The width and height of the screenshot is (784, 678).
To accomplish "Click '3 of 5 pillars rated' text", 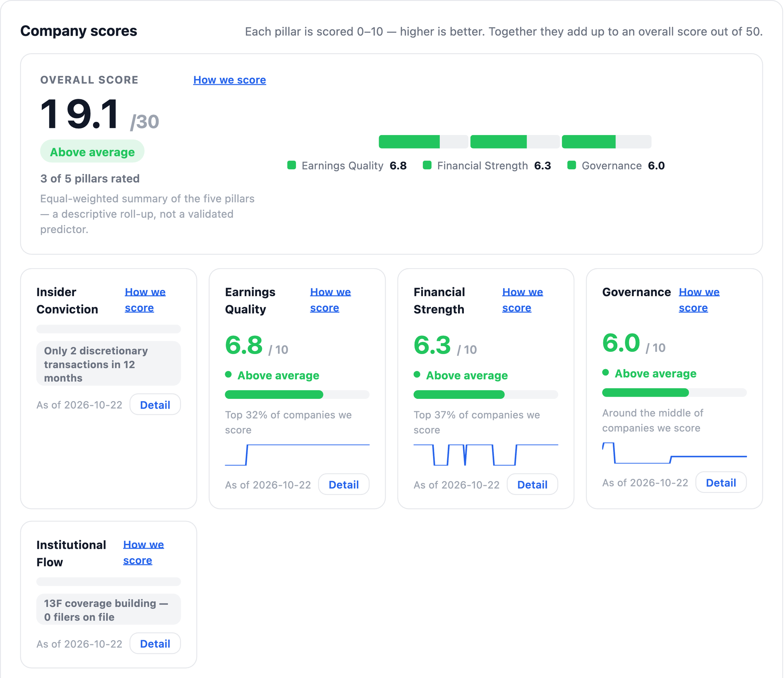I will click(x=90, y=178).
